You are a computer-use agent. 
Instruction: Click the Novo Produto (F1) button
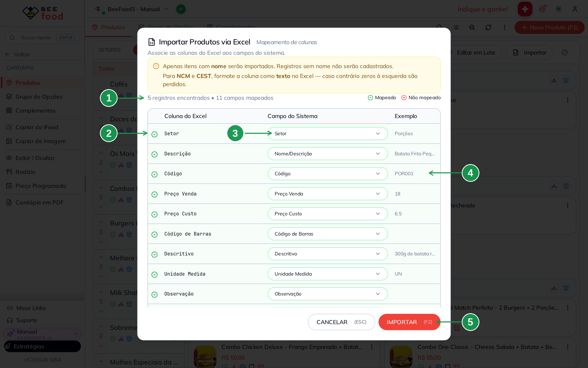click(x=550, y=27)
